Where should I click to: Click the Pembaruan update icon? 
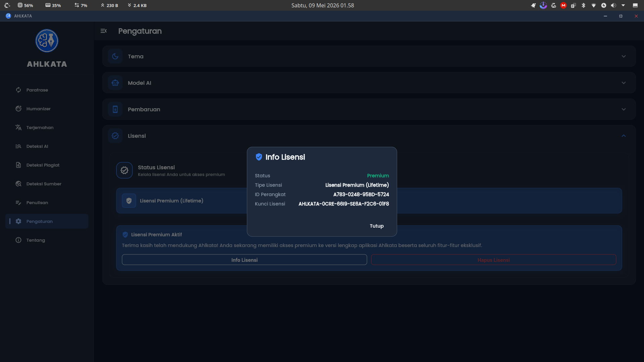click(x=115, y=109)
